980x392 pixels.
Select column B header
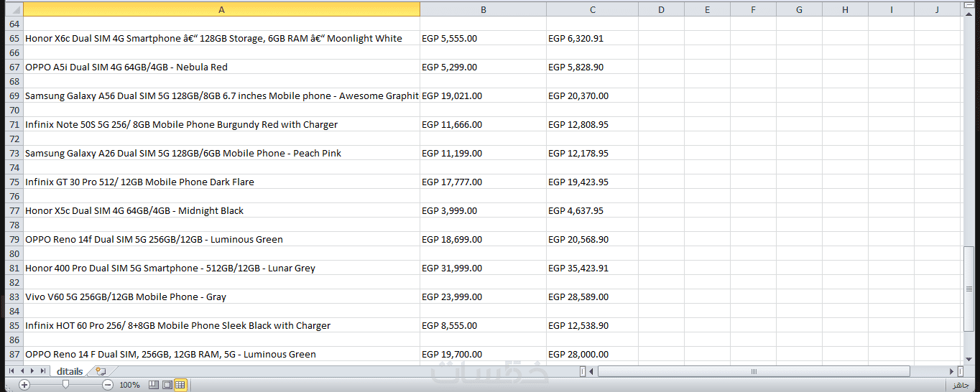click(483, 9)
